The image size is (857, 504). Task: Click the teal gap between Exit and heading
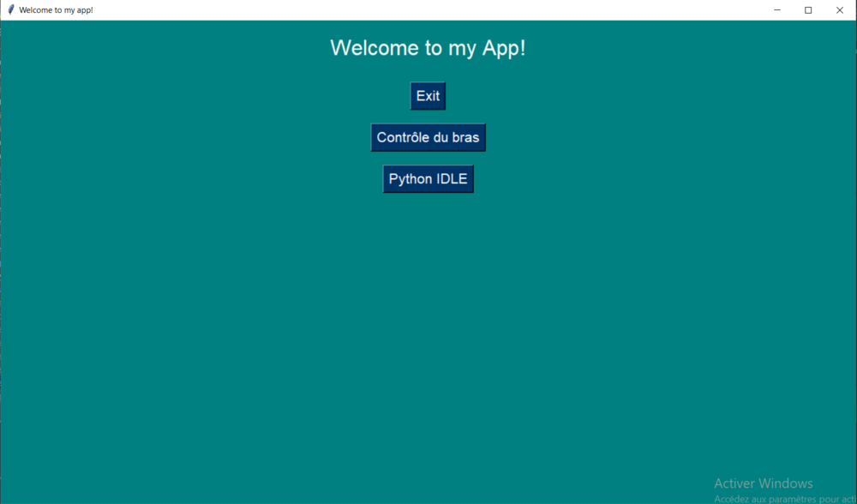pos(428,72)
